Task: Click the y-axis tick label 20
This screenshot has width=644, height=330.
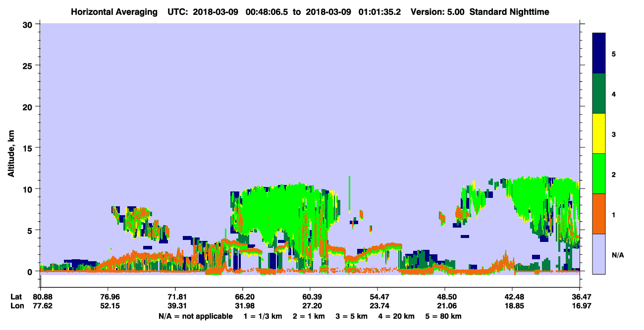Action: [29, 107]
